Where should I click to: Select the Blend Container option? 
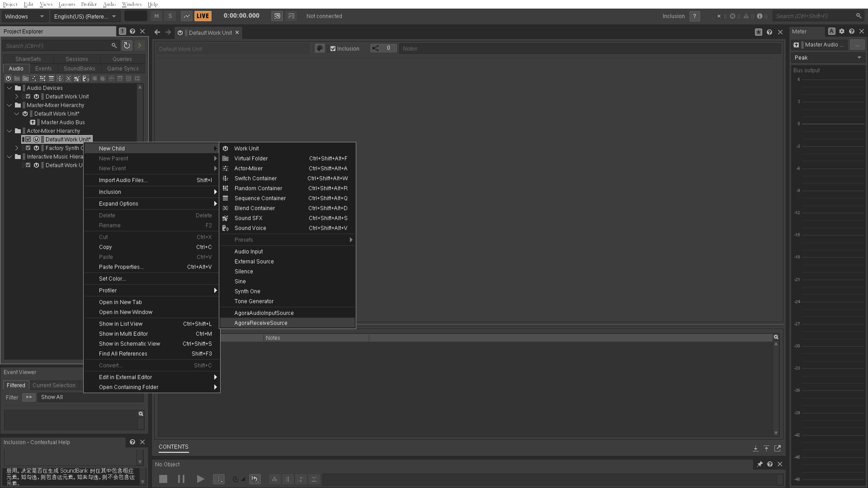pos(255,208)
